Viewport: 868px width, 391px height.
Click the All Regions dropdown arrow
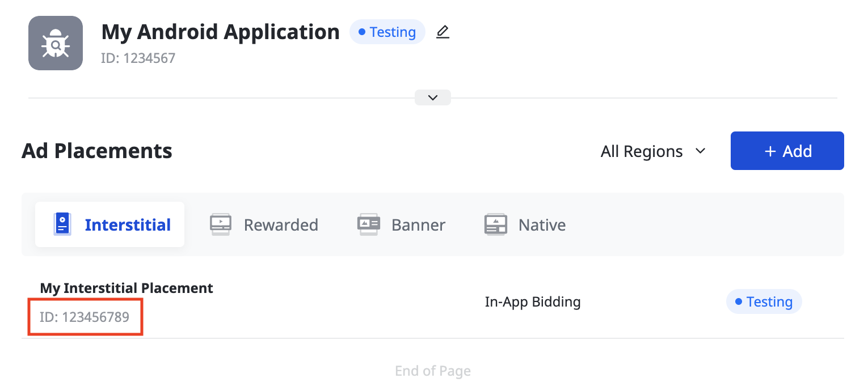700,151
